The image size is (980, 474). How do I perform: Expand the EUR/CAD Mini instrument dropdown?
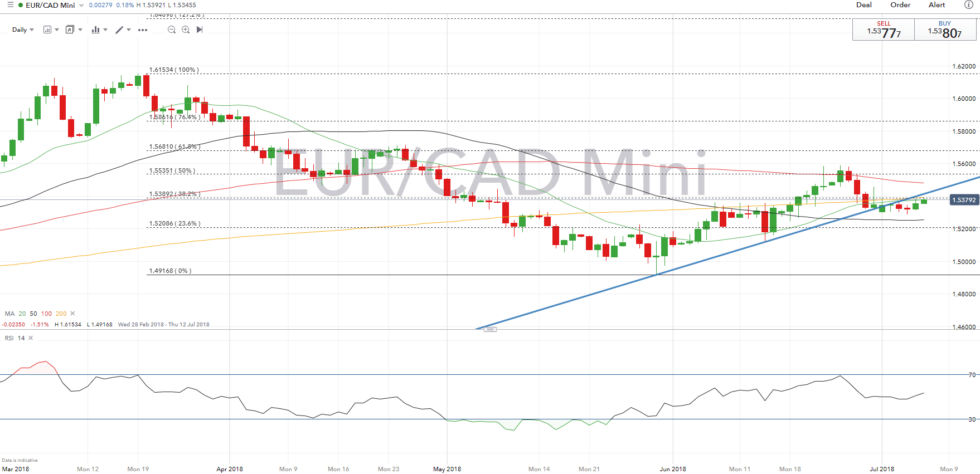[81, 6]
